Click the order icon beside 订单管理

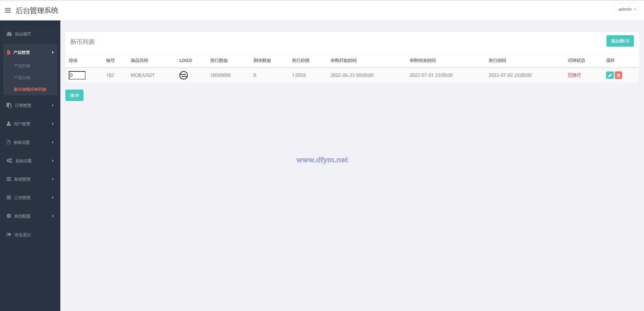(x=9, y=105)
